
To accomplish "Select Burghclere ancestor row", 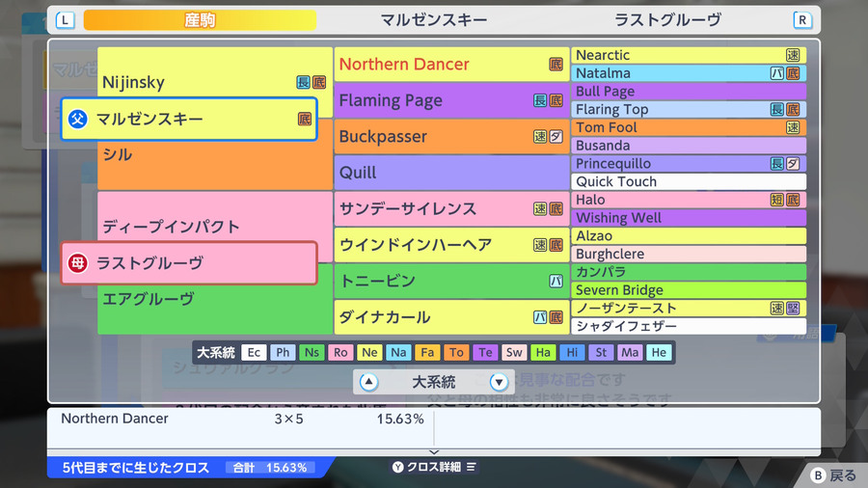I will (x=689, y=254).
